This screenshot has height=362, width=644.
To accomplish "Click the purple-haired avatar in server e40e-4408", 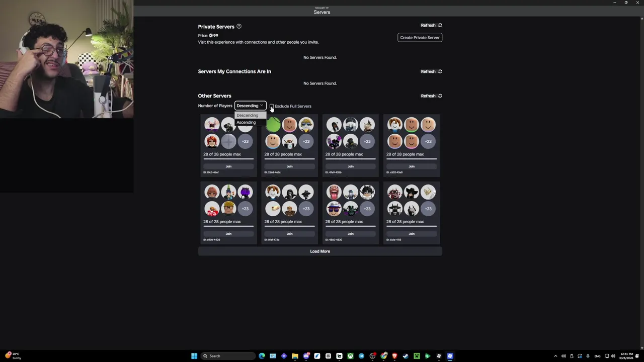I will [245, 192].
